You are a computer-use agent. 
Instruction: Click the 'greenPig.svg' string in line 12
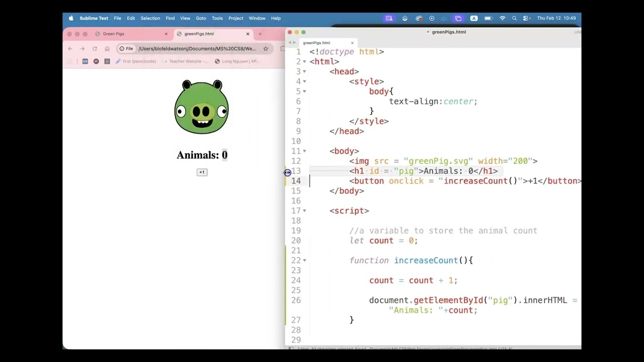(x=438, y=161)
